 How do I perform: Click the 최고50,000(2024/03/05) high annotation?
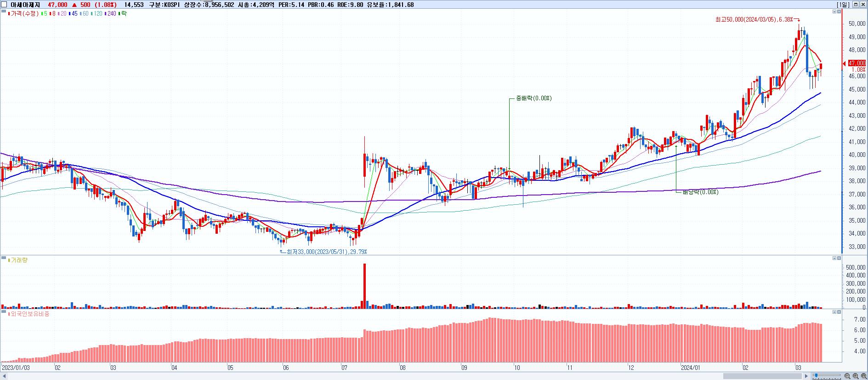(x=755, y=20)
